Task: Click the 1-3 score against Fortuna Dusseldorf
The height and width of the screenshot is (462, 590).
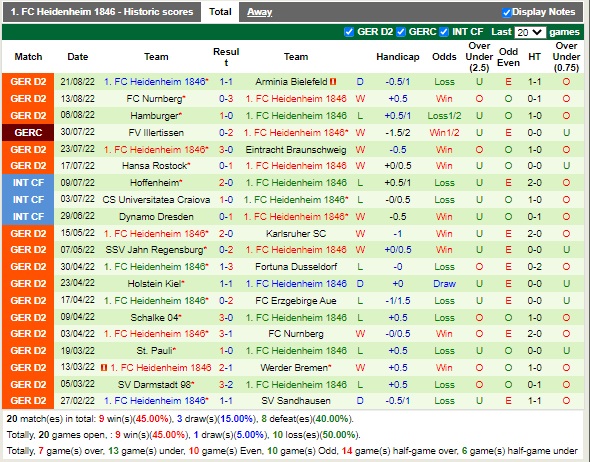Action: (x=226, y=267)
